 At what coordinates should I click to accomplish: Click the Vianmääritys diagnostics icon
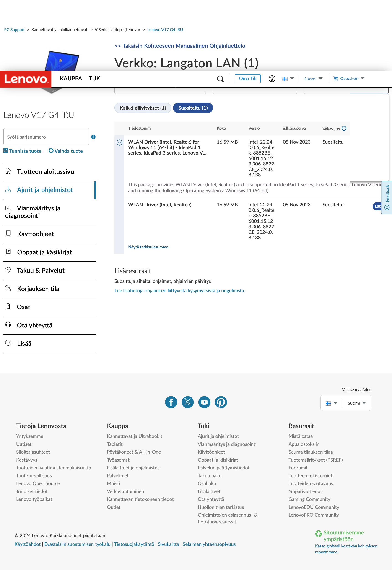click(8, 208)
